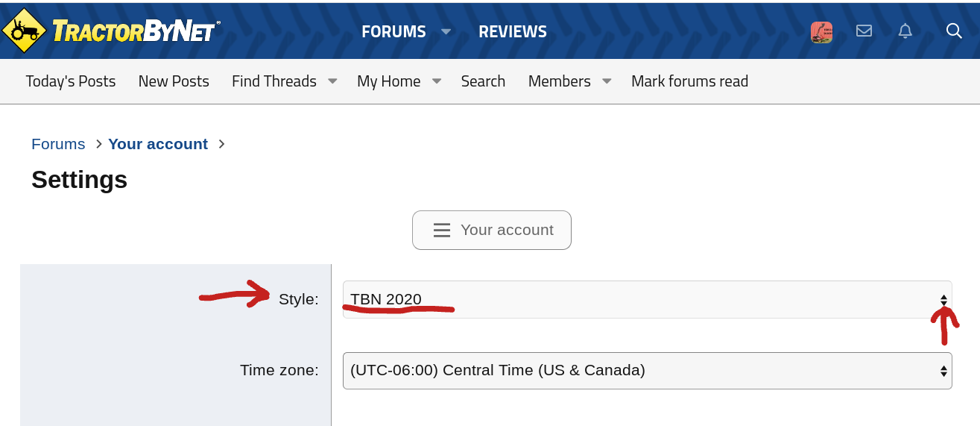Open New Posts link
980x426 pixels.
click(x=174, y=81)
